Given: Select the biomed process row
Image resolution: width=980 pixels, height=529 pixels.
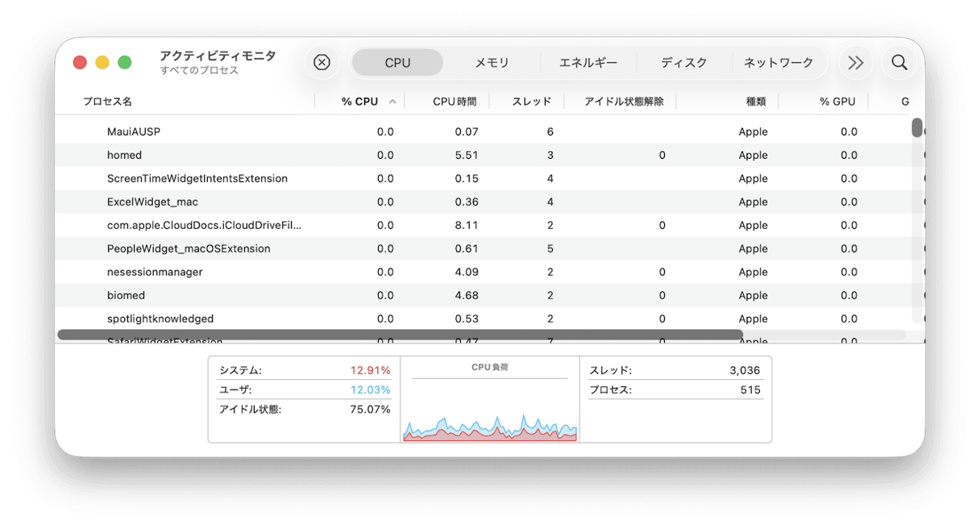Looking at the screenshot, I should [x=489, y=295].
